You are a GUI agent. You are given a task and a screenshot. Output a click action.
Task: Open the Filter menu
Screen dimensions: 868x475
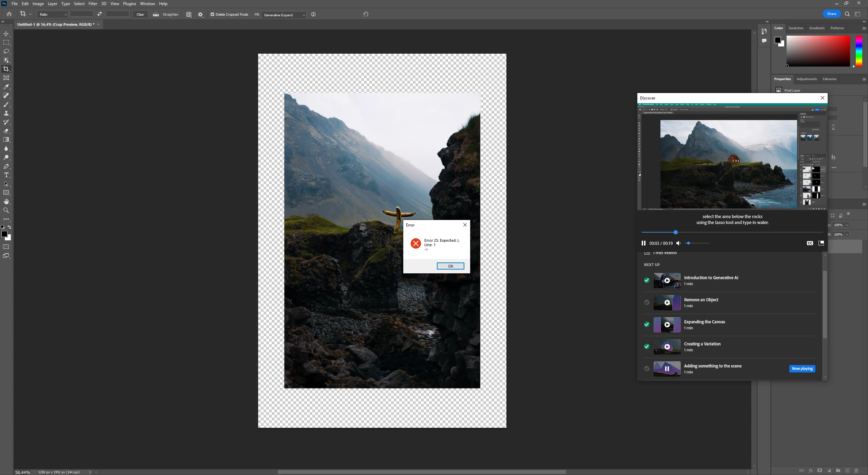pos(93,4)
